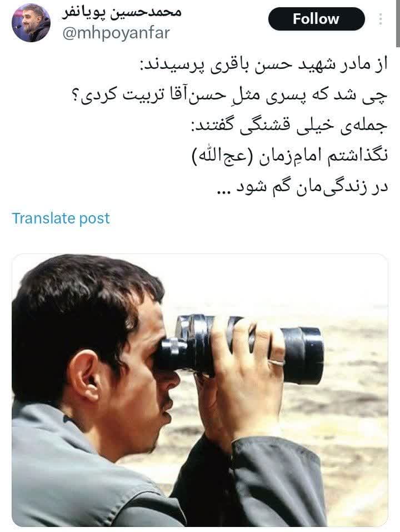Click the first tweet line mentioning حسن باقری

(264, 65)
